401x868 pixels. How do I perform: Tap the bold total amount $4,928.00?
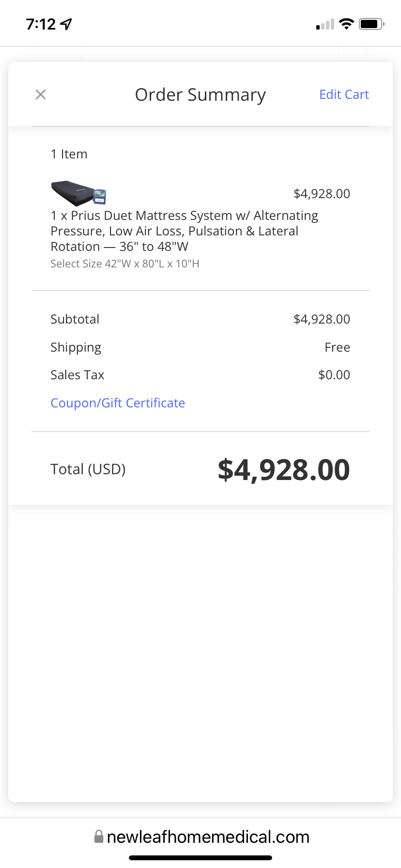click(x=284, y=470)
